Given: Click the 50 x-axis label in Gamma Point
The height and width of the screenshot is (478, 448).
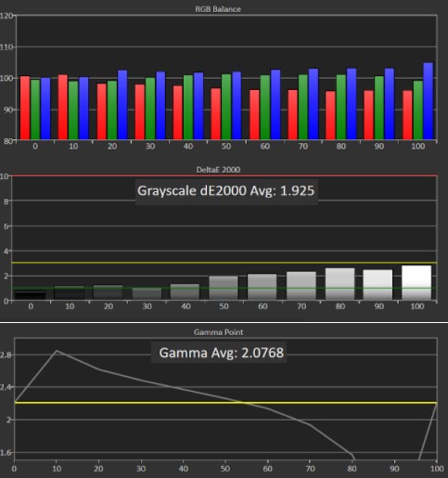Looking at the screenshot, I should click(225, 469).
